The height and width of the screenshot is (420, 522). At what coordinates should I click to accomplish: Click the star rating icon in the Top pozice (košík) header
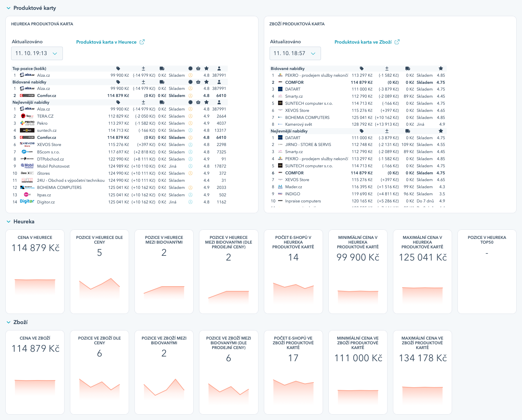(206, 69)
